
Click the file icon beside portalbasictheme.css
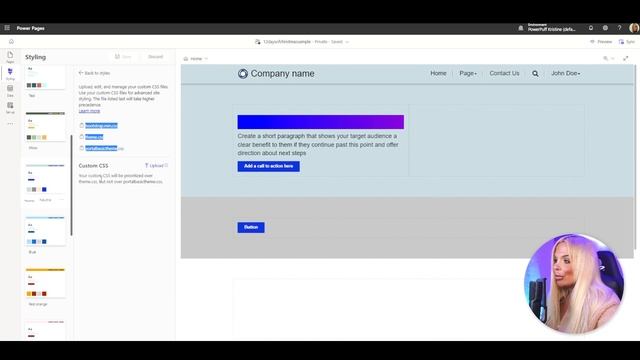(82, 148)
